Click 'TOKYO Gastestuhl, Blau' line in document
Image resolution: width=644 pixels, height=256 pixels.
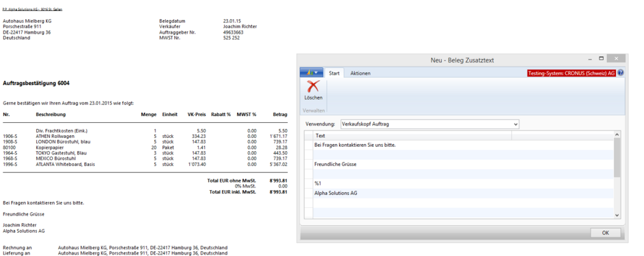click(61, 152)
